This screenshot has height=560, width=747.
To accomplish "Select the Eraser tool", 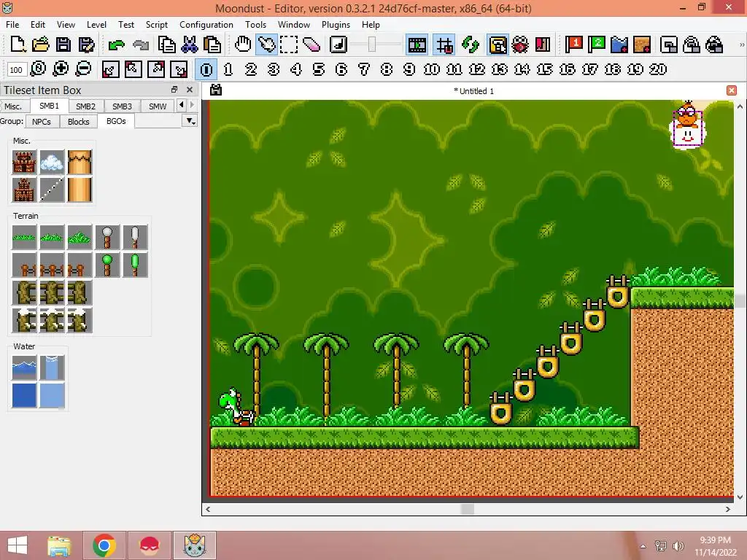I will tap(311, 44).
